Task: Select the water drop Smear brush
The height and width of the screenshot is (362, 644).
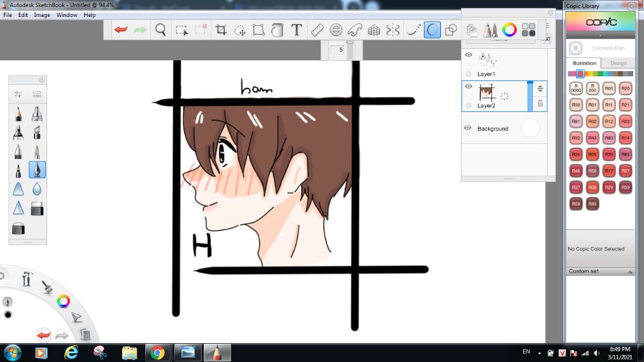Action: (37, 189)
